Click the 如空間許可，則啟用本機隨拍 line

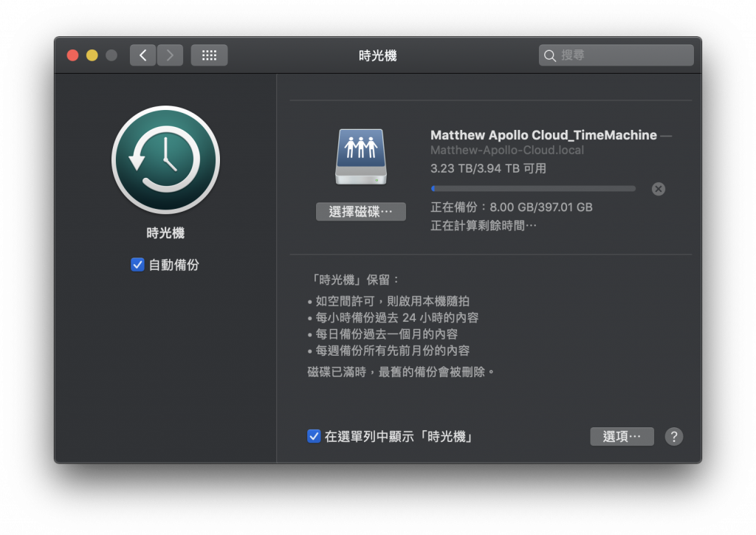(x=393, y=301)
